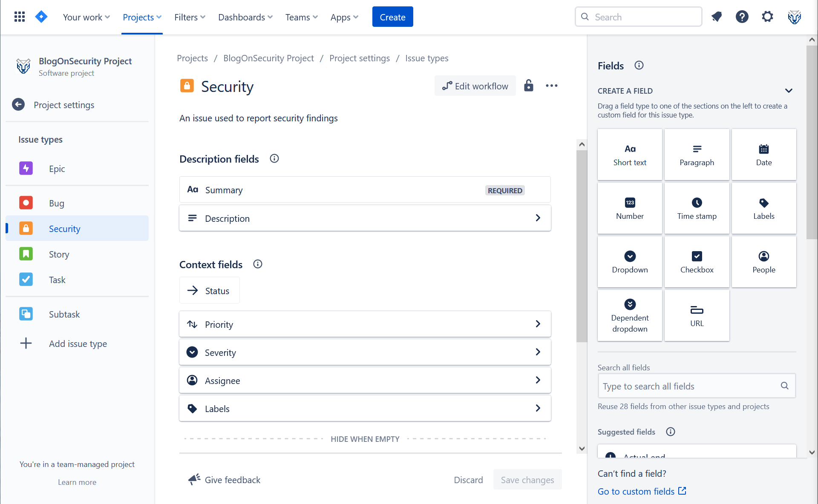Open the settings gear icon

coord(767,17)
